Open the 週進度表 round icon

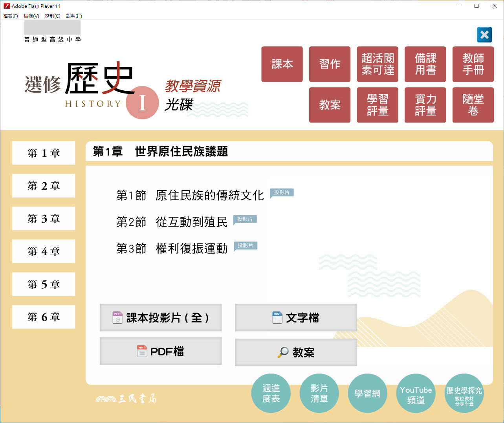tap(271, 393)
